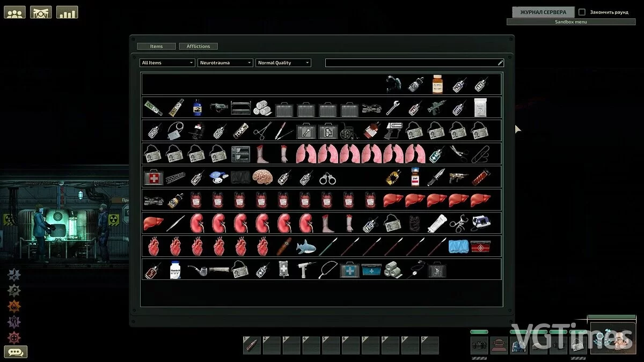Pick the white zip bag item
Image resolution: width=644 pixels, height=362 pixels.
point(480,108)
